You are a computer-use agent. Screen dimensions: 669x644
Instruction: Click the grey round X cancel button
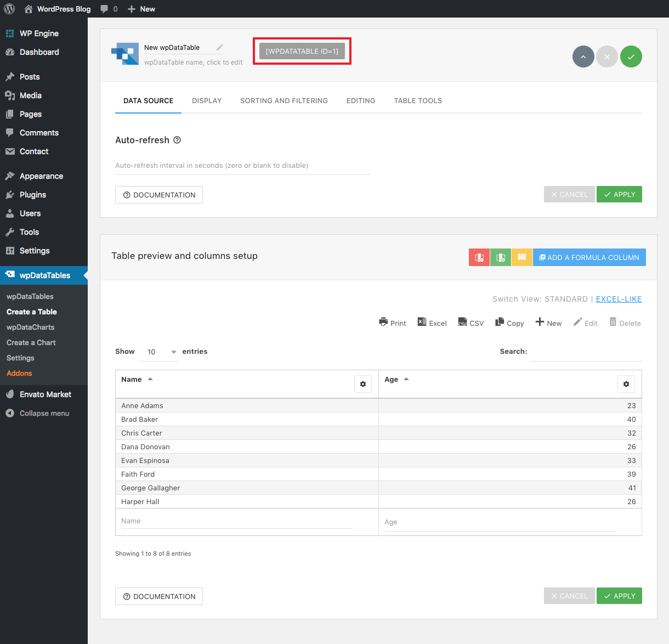click(x=607, y=57)
